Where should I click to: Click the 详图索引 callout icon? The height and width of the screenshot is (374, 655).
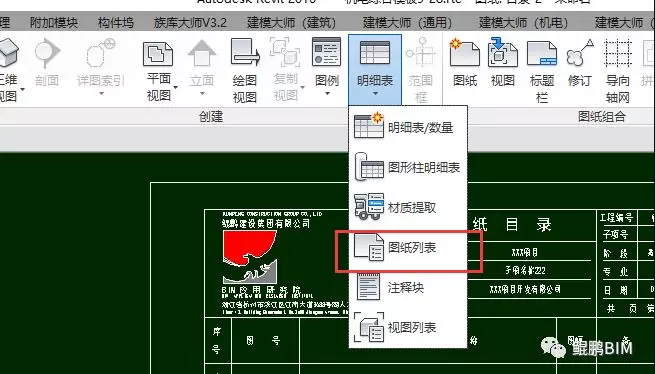click(x=101, y=53)
